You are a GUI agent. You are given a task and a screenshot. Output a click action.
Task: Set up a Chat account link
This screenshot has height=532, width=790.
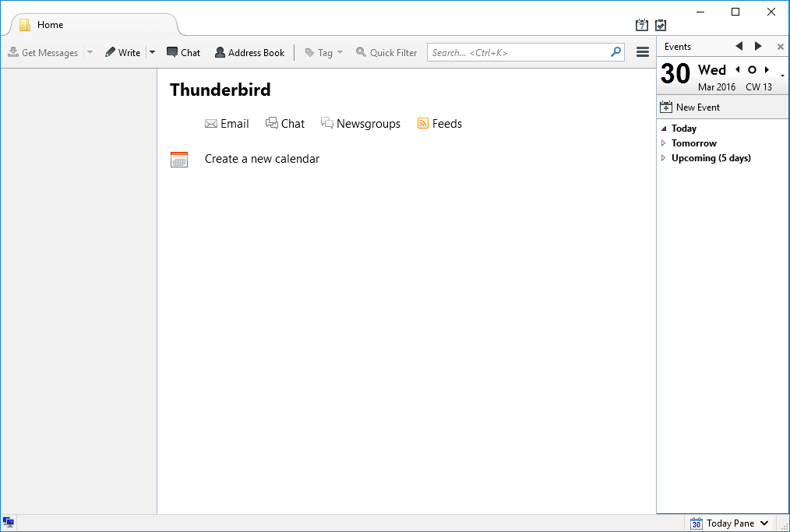(285, 123)
